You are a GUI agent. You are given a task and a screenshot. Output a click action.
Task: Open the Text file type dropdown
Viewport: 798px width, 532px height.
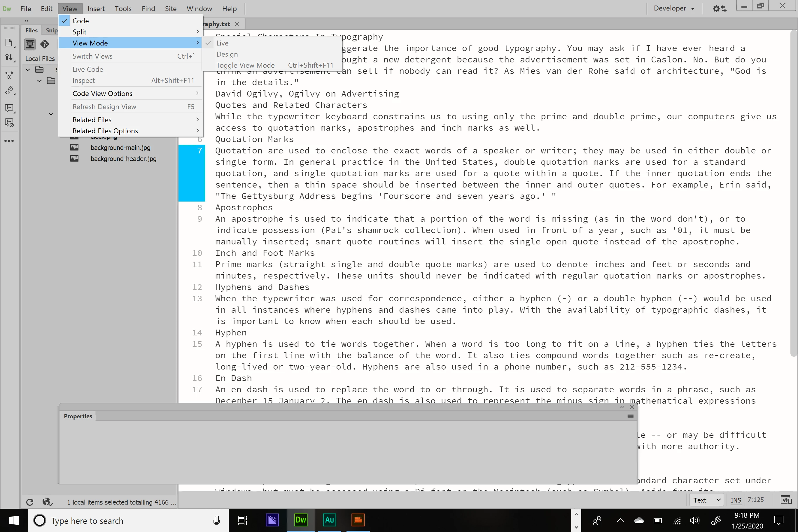[706, 500]
